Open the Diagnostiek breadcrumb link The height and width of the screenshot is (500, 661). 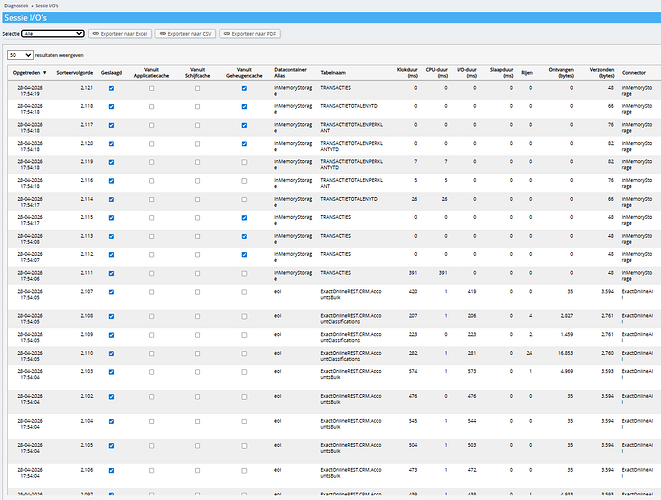click(16, 6)
